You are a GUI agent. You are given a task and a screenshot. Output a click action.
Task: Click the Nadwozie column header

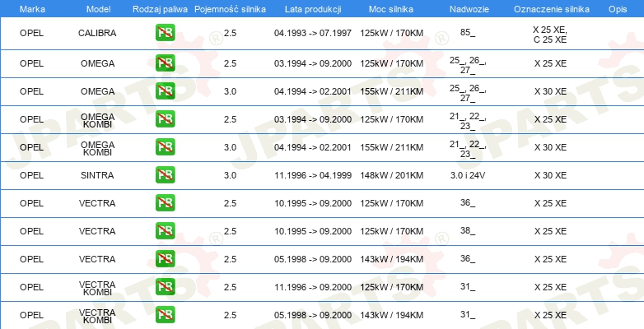click(469, 9)
